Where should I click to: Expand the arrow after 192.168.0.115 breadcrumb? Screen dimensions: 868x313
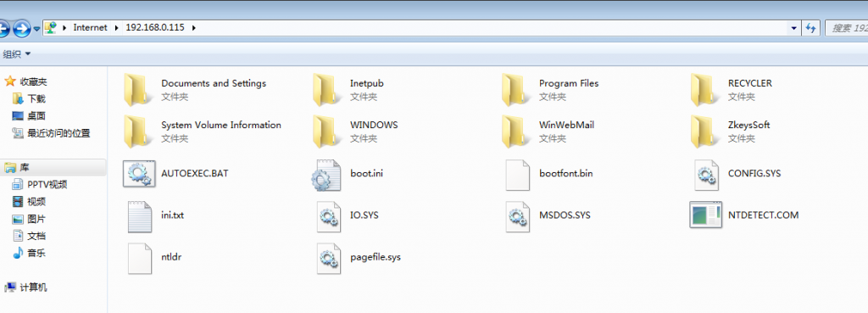193,28
